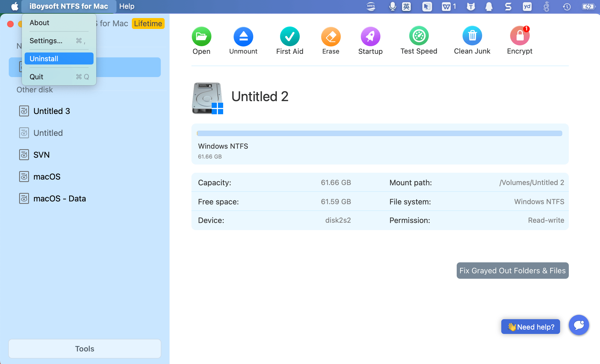Run First Aid on the volume
This screenshot has height=364, width=600.
tap(290, 36)
